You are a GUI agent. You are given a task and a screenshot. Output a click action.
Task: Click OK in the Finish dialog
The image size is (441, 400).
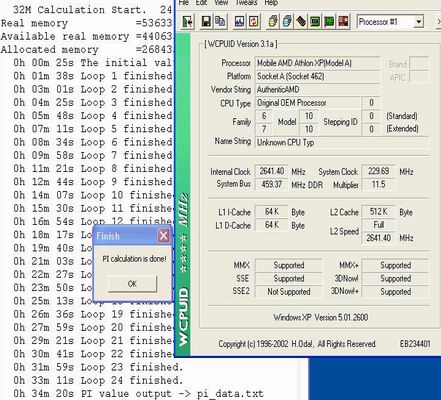[132, 284]
